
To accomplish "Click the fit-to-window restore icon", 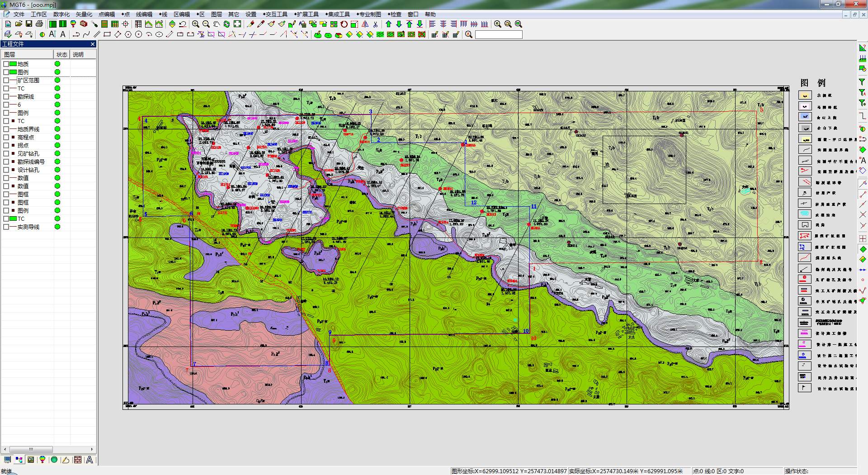I will (237, 24).
